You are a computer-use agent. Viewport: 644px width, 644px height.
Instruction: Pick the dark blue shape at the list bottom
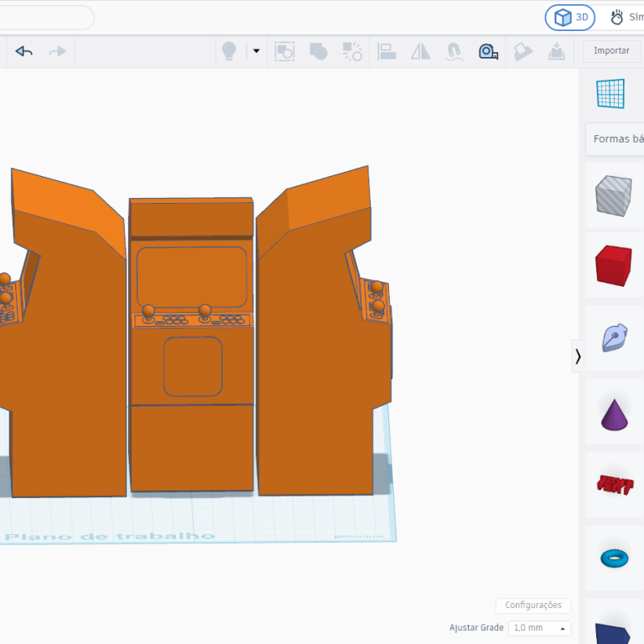tap(613, 633)
